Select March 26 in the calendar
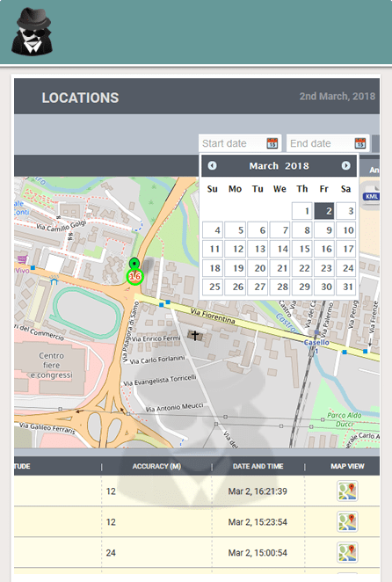392x582 pixels. click(x=235, y=287)
